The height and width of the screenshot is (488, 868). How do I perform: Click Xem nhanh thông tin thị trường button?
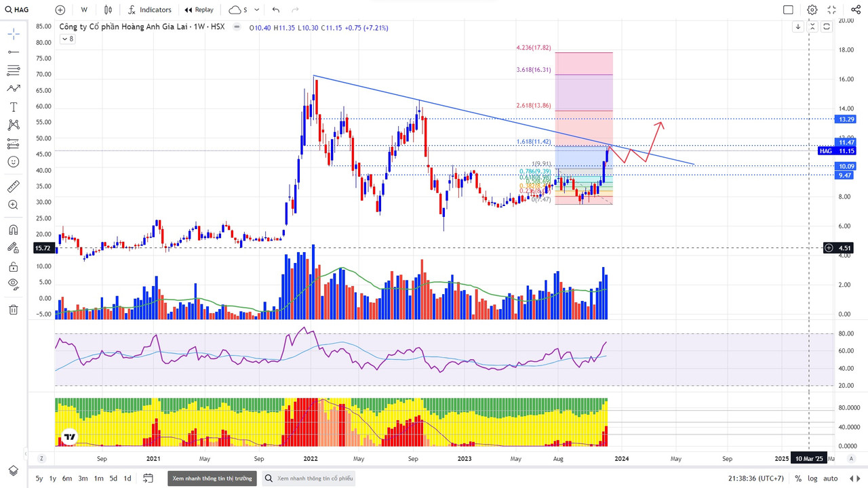pyautogui.click(x=212, y=479)
